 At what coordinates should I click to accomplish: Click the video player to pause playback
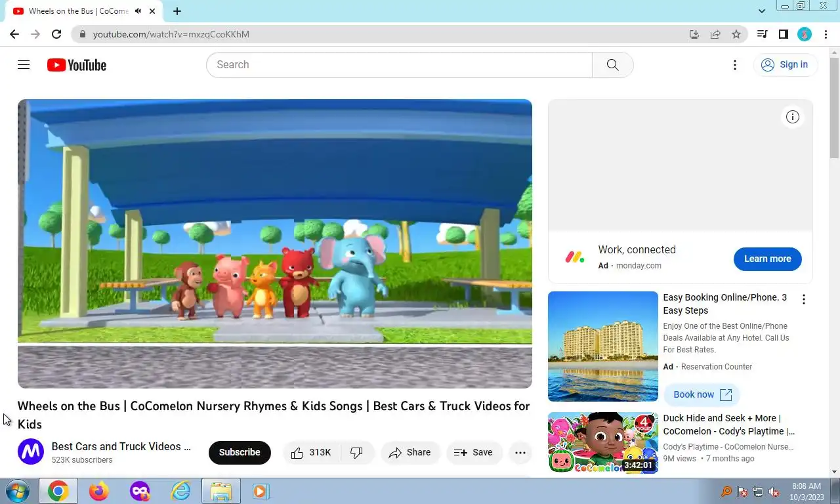pos(275,243)
